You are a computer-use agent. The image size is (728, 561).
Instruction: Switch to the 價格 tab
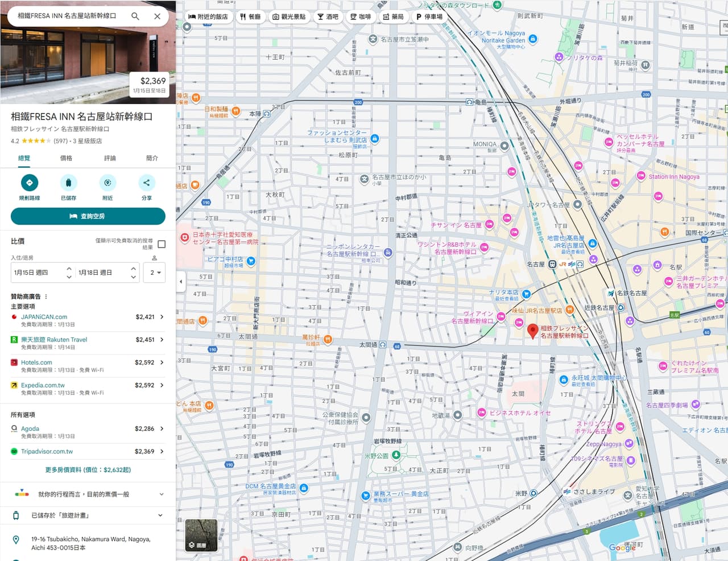[x=66, y=158]
